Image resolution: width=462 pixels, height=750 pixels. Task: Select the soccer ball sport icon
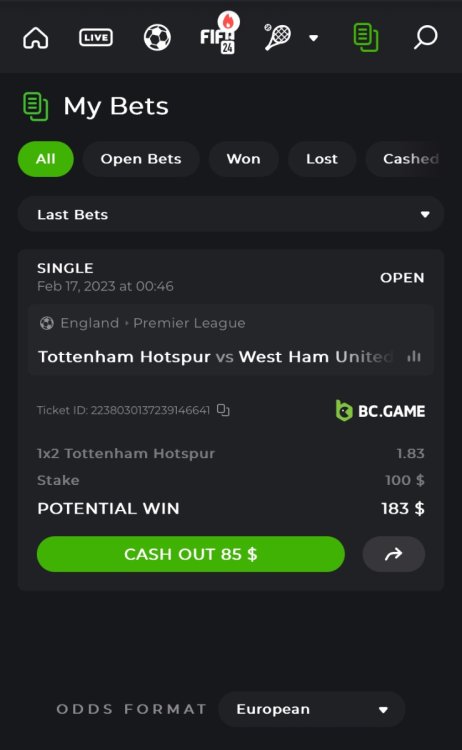[x=157, y=37]
